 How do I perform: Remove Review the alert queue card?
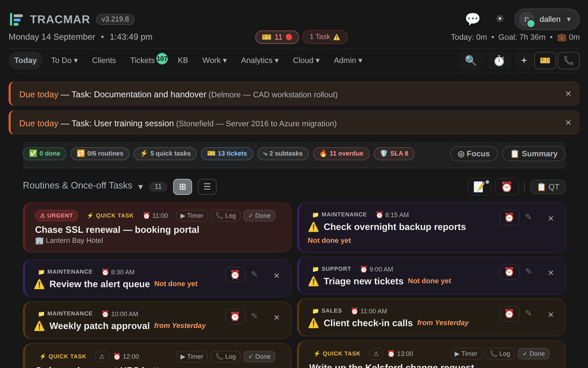tap(276, 275)
